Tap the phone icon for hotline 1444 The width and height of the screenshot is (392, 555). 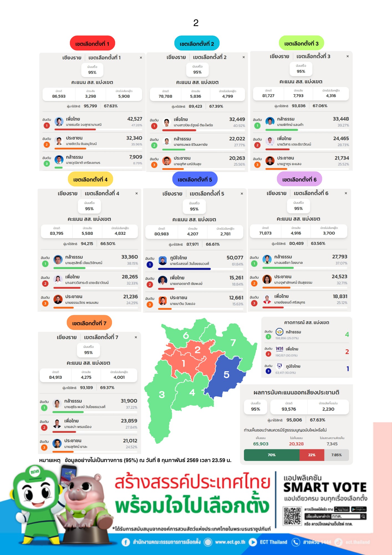[296, 542]
